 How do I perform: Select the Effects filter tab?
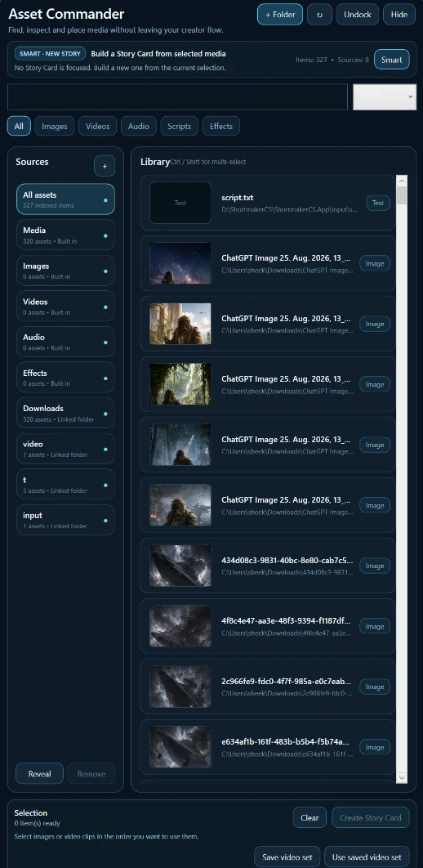tap(221, 126)
